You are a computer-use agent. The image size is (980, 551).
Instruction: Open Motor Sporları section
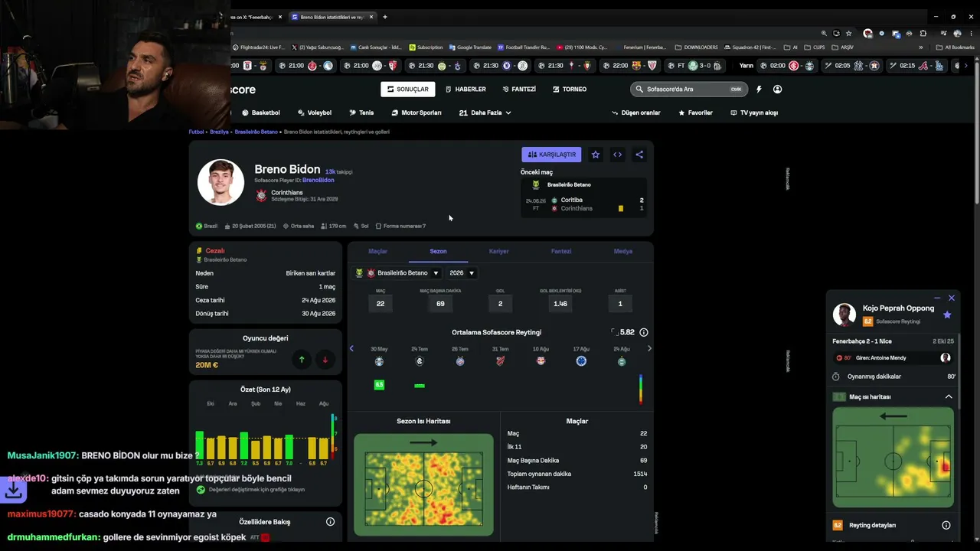point(416,112)
